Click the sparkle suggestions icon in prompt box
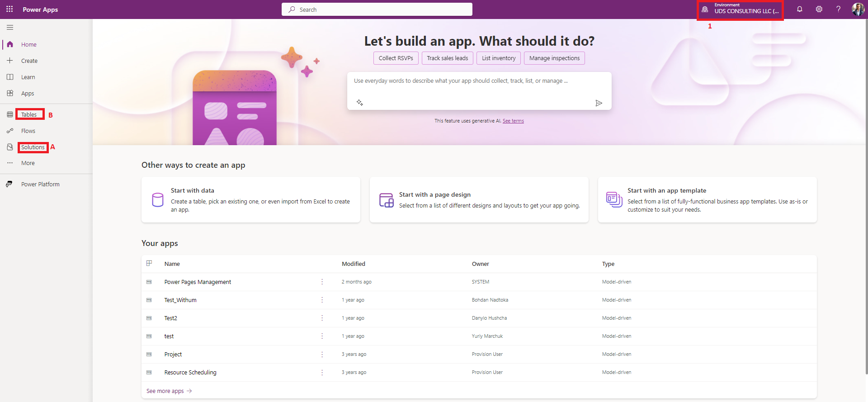Screen dimensions: 868x402 point(360,103)
